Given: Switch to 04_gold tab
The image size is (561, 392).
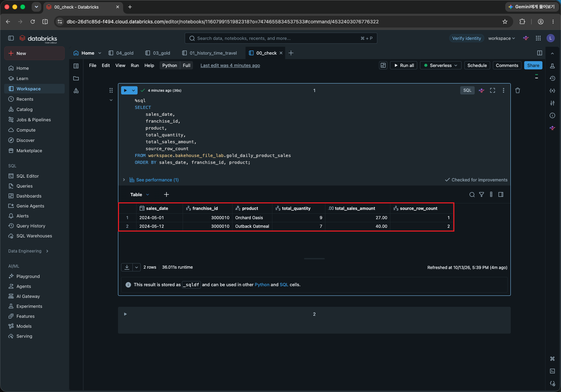Looking at the screenshot, I should 121,53.
